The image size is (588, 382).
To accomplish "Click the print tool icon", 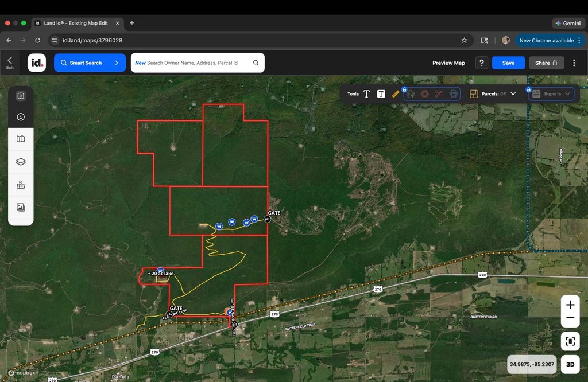I will [454, 94].
